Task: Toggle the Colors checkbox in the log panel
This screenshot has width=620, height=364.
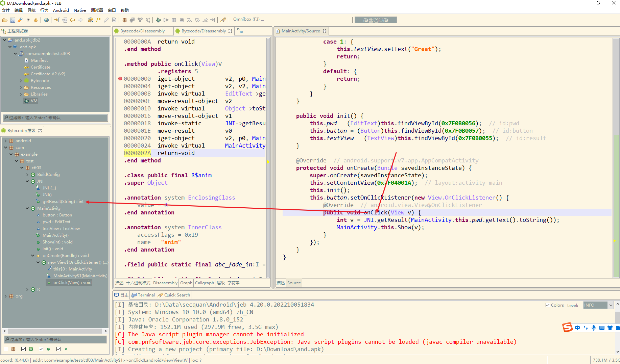Action: coord(548,305)
